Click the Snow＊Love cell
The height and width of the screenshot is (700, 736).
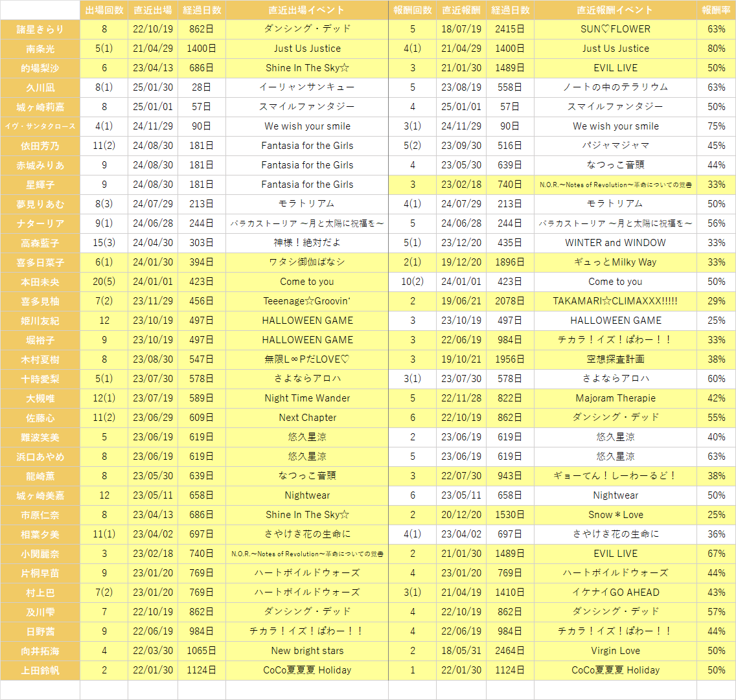(x=615, y=515)
